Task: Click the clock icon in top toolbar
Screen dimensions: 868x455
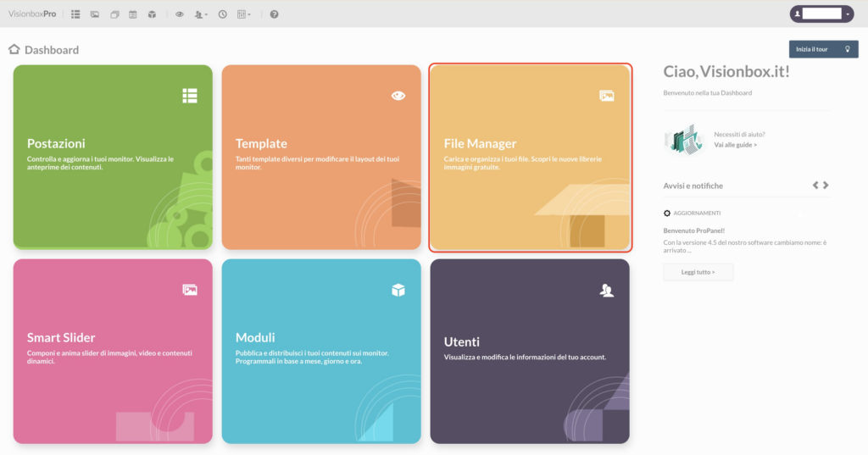Action: tap(223, 14)
